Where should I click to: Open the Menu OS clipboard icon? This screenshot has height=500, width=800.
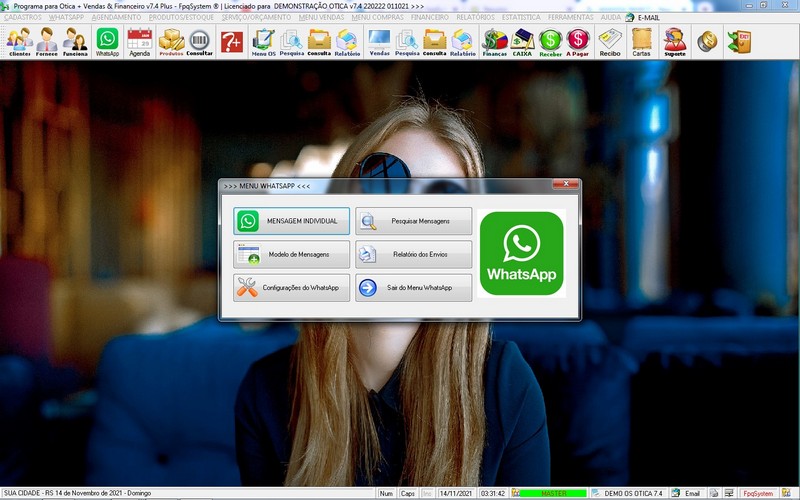coord(263,42)
